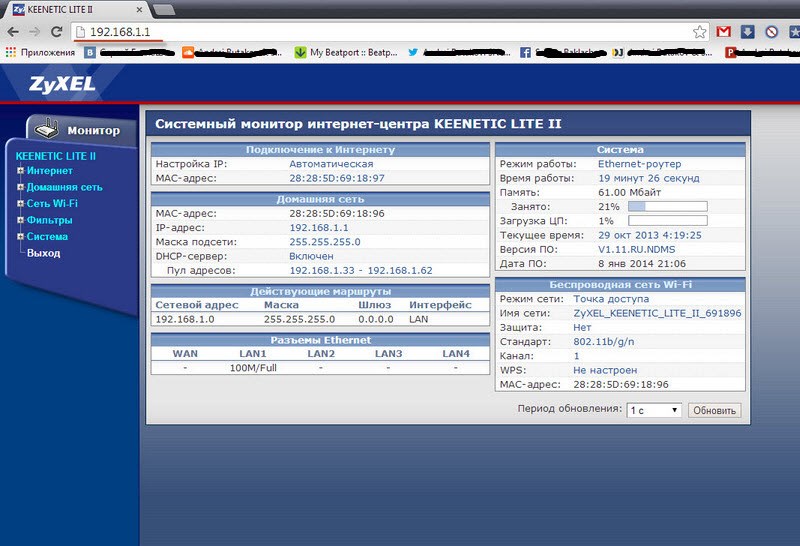Click the KEENETIC LITE II sidebar heading

(x=56, y=156)
